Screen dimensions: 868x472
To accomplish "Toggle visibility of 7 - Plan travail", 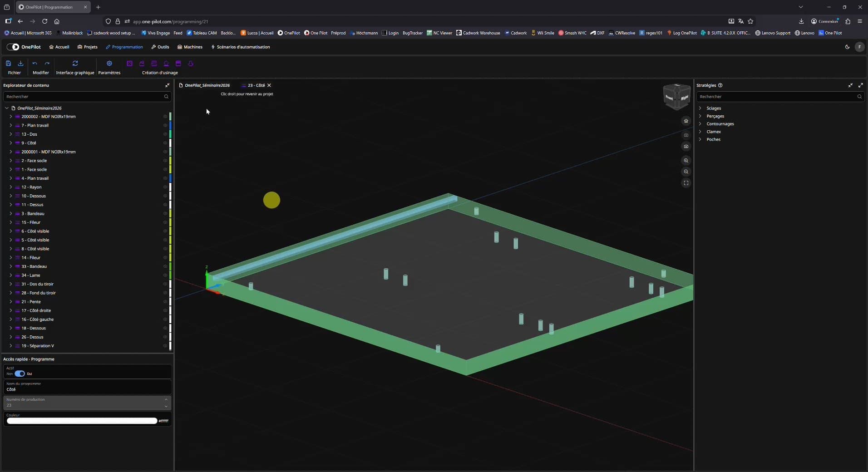I will (165, 125).
